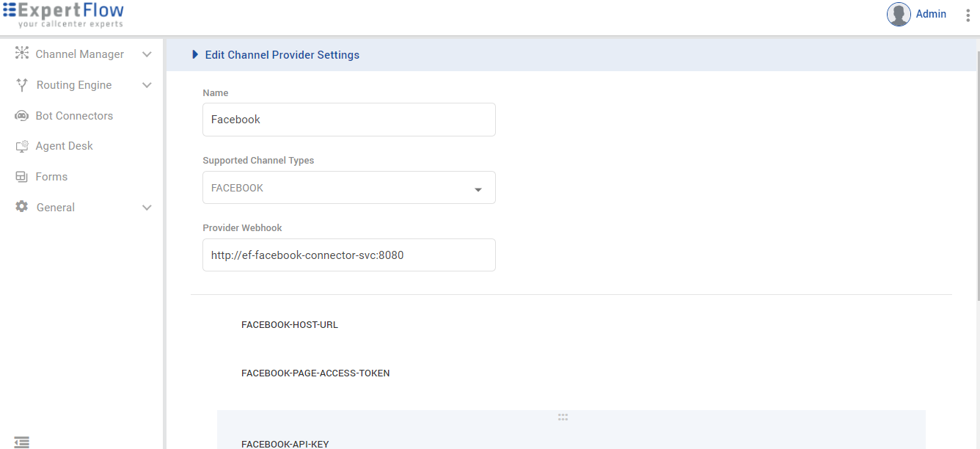Viewport: 980px width, 449px height.
Task: Click the Forms icon in sidebar
Action: [x=22, y=177]
